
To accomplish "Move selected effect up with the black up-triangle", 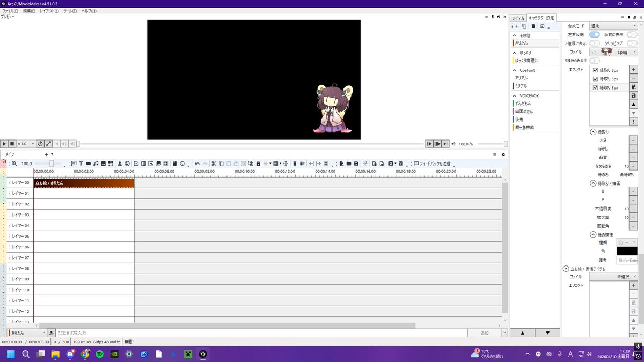I will pos(633,104).
